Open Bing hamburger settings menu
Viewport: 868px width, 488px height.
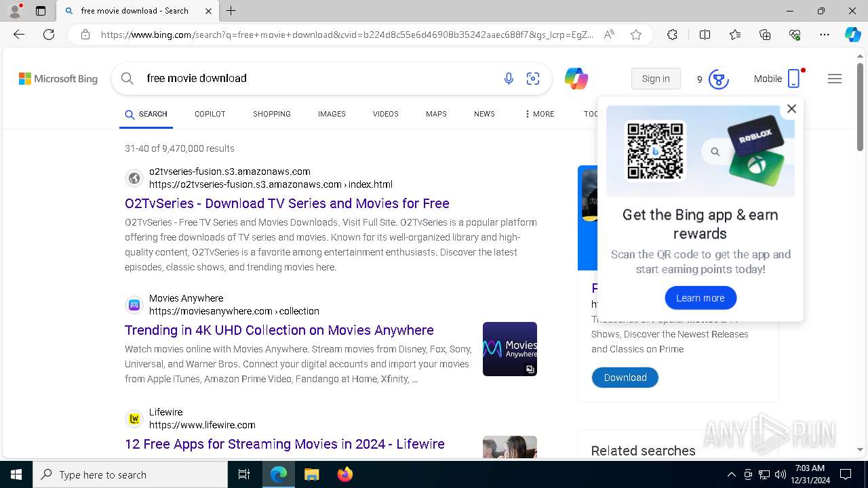(835, 79)
